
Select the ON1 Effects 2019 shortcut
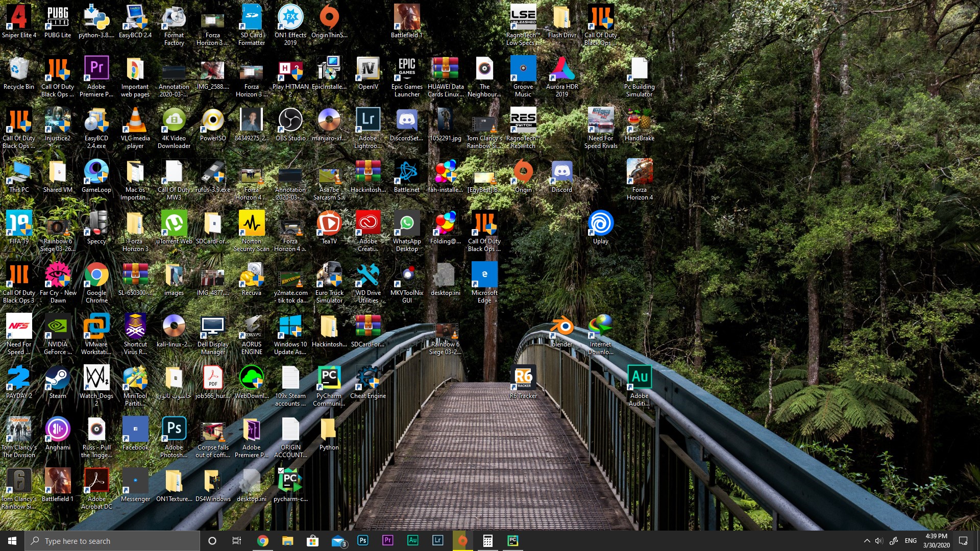tap(290, 25)
